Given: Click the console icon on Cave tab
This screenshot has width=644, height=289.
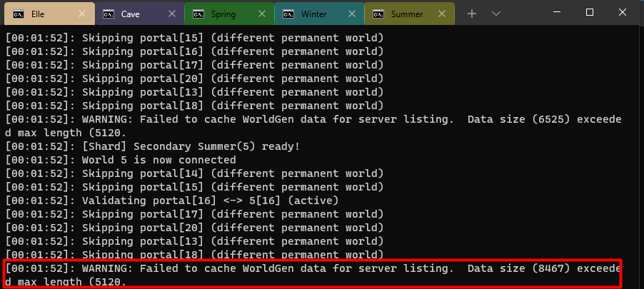Looking at the screenshot, I should point(108,14).
